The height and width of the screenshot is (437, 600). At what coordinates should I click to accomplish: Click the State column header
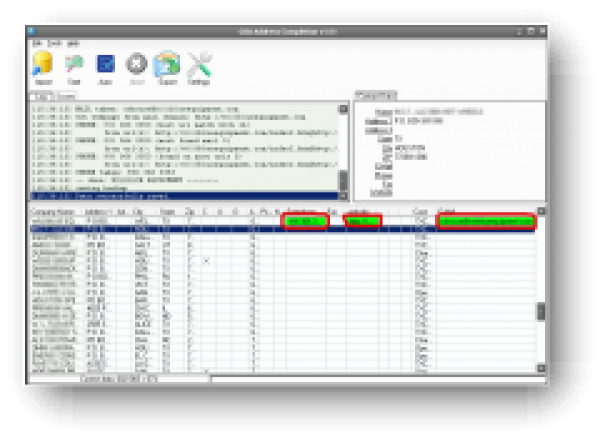[x=167, y=212]
